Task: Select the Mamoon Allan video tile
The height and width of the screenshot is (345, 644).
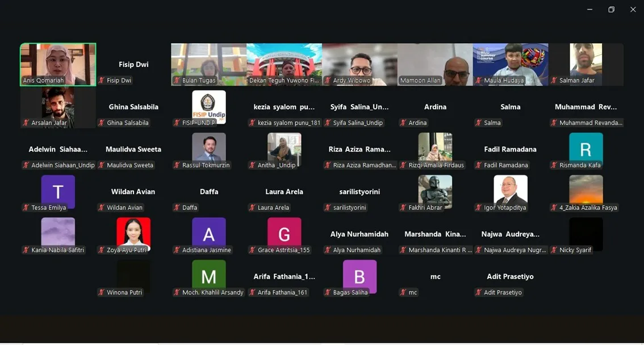Action: [435, 64]
